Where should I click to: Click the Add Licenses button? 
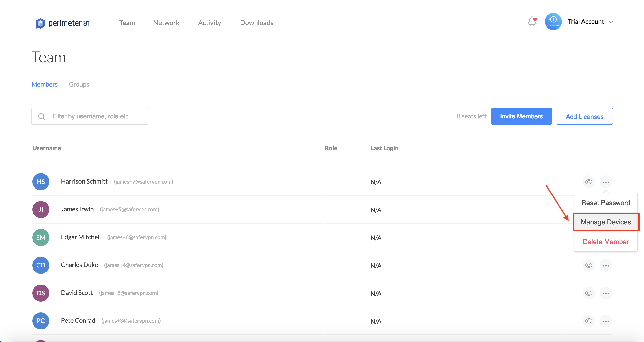coord(584,116)
